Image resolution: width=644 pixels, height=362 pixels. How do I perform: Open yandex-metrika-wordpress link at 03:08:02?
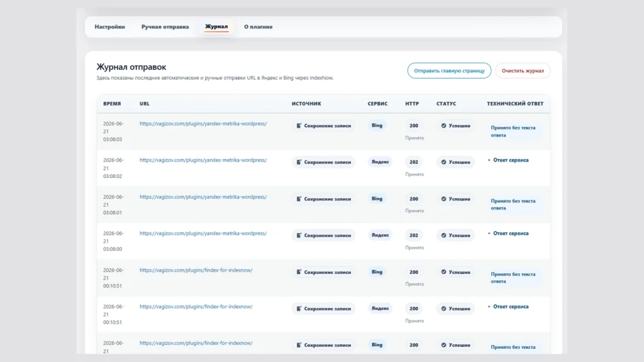203,160
